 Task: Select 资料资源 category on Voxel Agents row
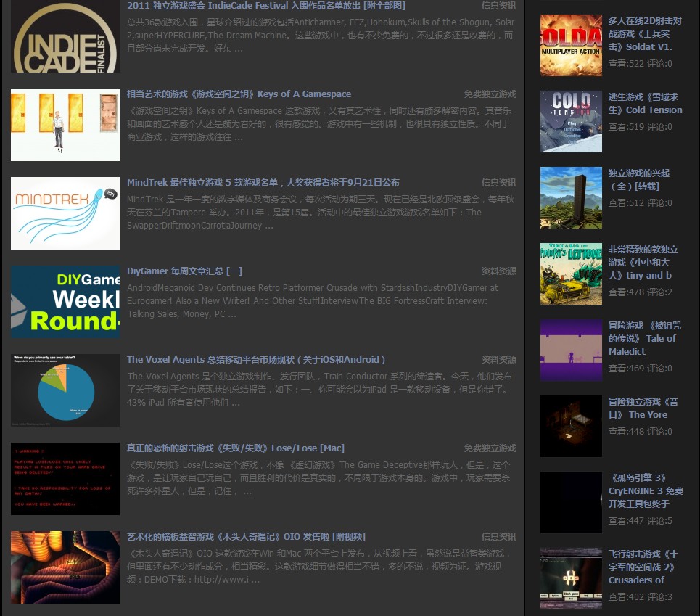[x=498, y=360]
